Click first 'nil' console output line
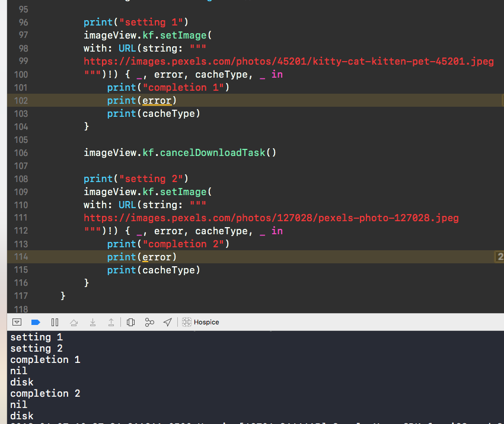 (x=18, y=371)
